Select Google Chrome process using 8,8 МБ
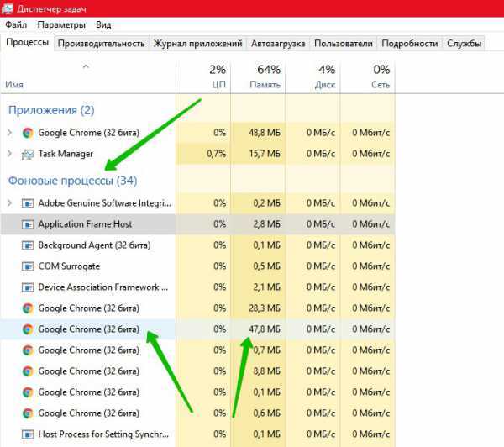 pyautogui.click(x=89, y=371)
